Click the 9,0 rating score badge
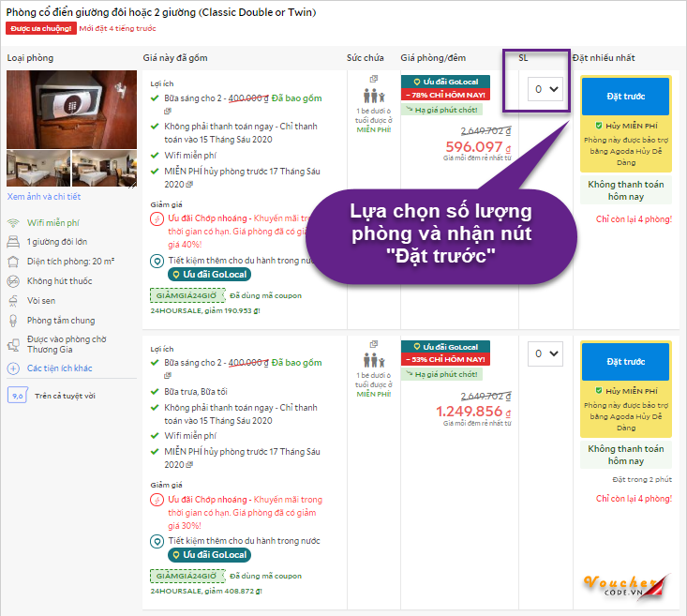Image resolution: width=687 pixels, height=616 pixels. pos(17,396)
